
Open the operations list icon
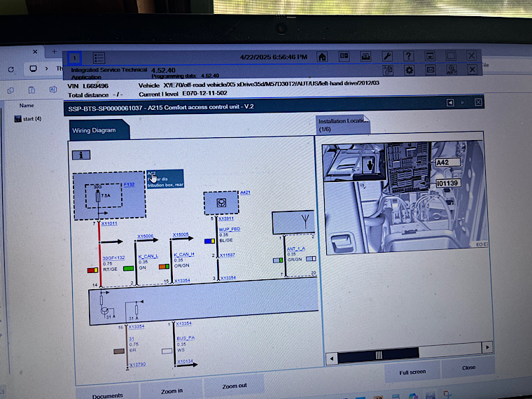coord(99,57)
